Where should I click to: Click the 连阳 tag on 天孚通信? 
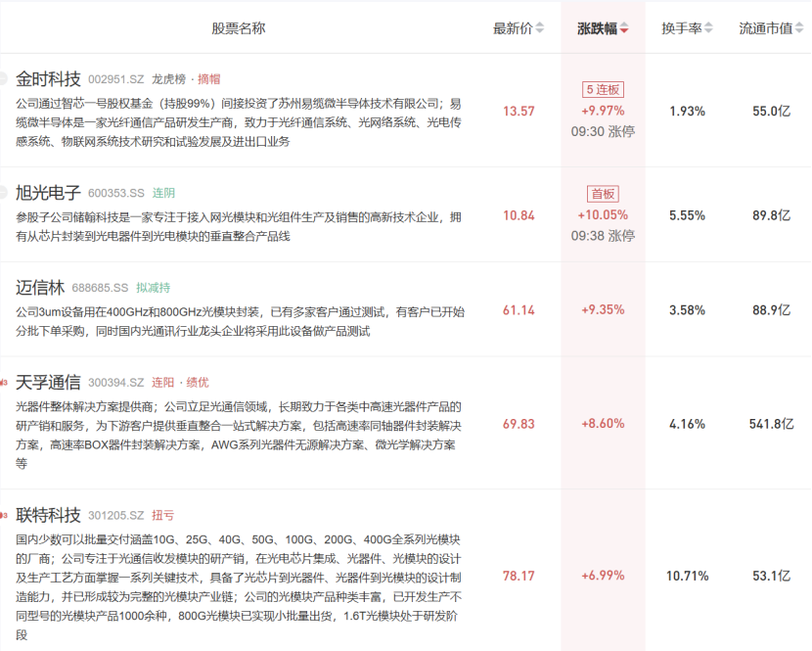[x=162, y=383]
